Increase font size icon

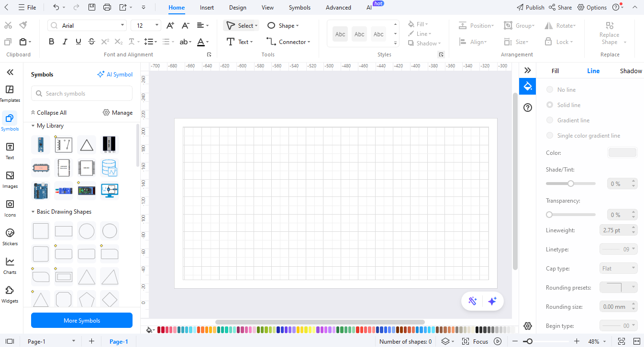pyautogui.click(x=170, y=25)
